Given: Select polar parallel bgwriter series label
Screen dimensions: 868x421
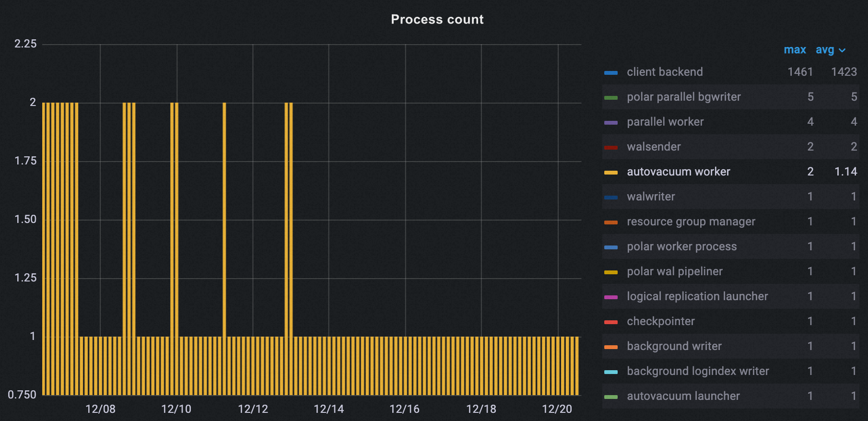Looking at the screenshot, I should pos(684,97).
